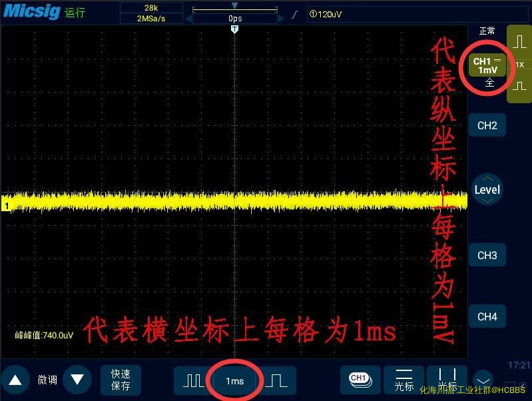Toggle channel CH4 on
Viewport: 532px width, 401px height.
[x=487, y=316]
